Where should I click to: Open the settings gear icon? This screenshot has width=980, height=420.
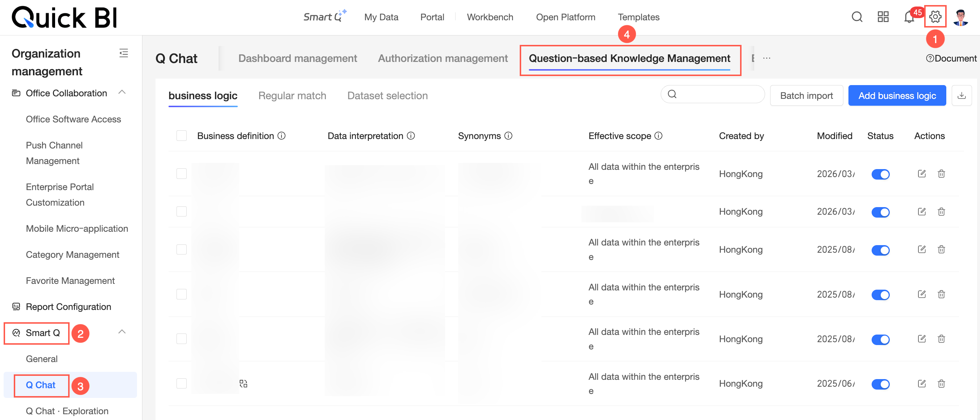(x=935, y=17)
